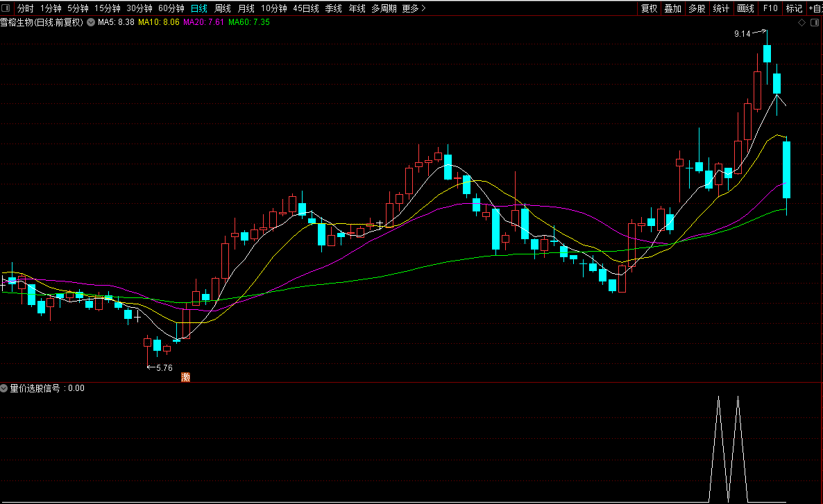This screenshot has width=823, height=504.
Task: Open the F10 company info
Action: point(770,8)
